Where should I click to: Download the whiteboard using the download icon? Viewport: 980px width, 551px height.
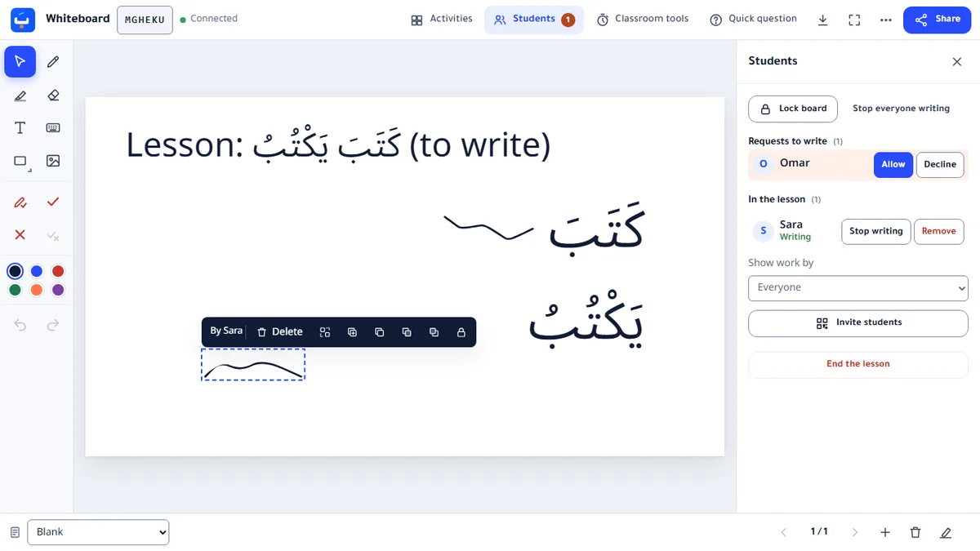[x=822, y=20]
